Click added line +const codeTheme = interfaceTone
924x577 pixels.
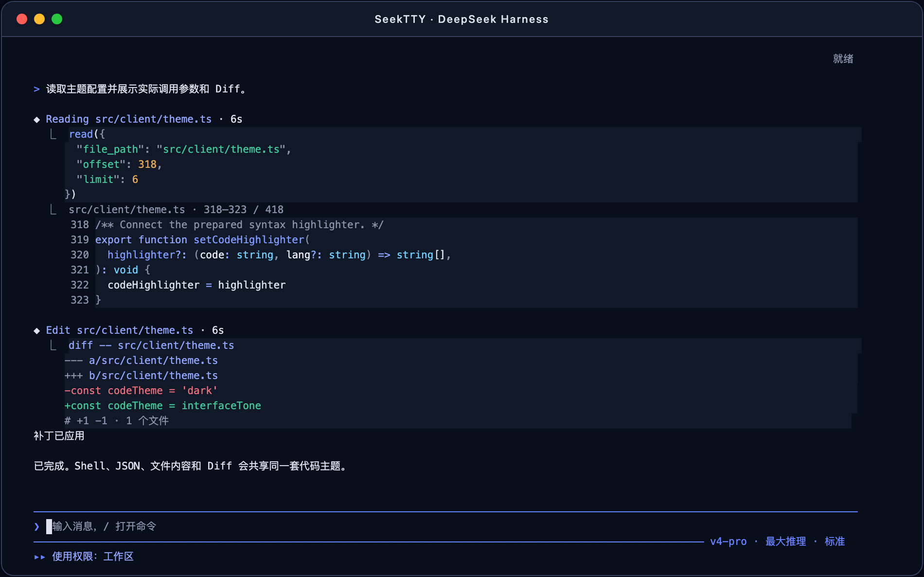point(163,406)
